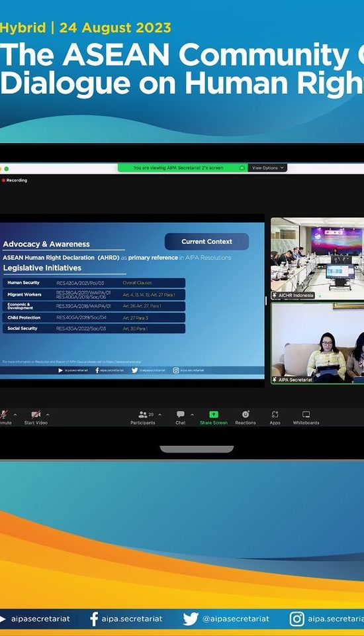Select the 'Social Security' row

[x=94, y=329]
